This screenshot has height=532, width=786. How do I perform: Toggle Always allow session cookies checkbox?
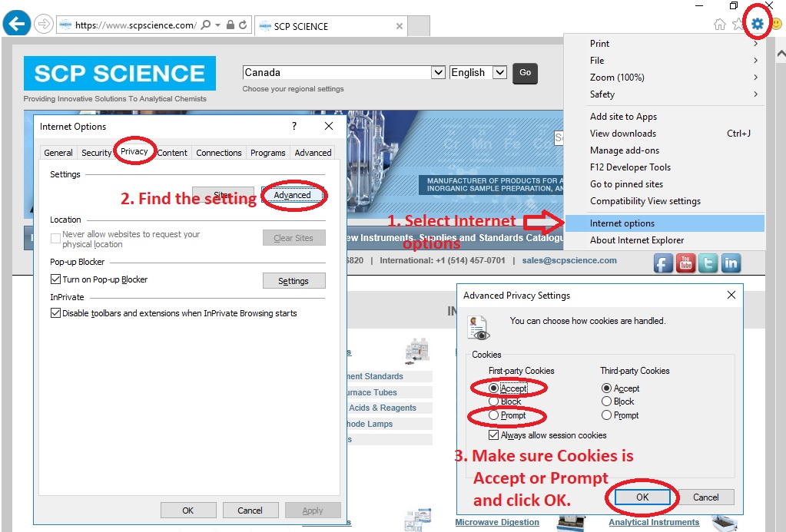(494, 435)
